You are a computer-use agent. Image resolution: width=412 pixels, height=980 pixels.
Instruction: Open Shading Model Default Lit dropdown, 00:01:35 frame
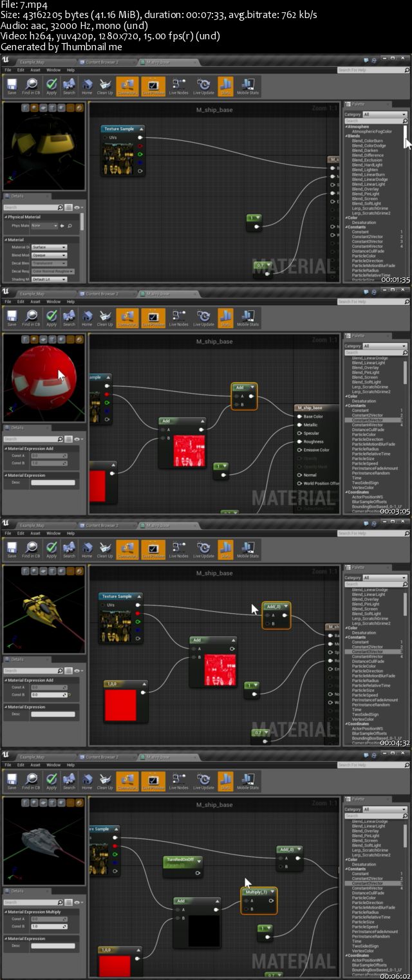tap(49, 279)
